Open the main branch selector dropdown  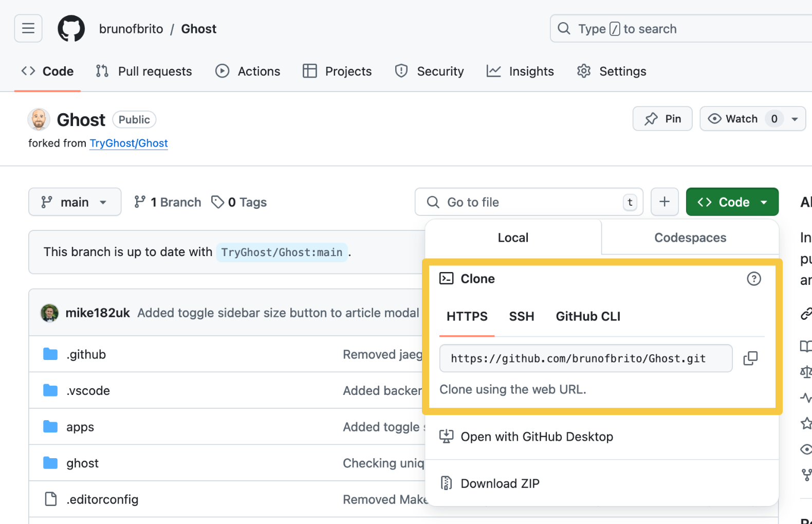point(75,202)
